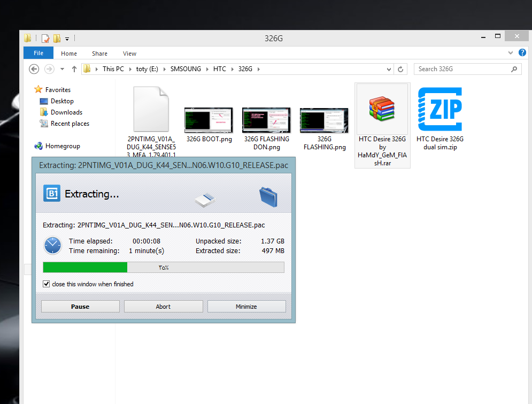Click the New Folder quick access icon

(57, 39)
